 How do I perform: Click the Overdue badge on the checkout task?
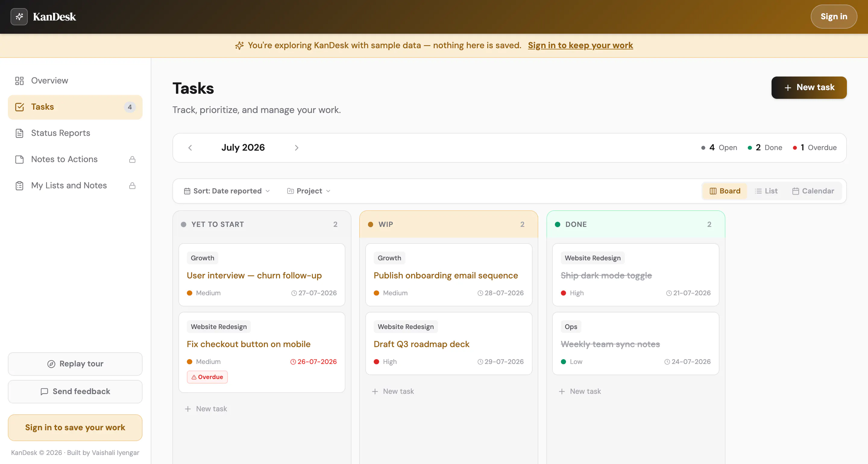(x=207, y=377)
